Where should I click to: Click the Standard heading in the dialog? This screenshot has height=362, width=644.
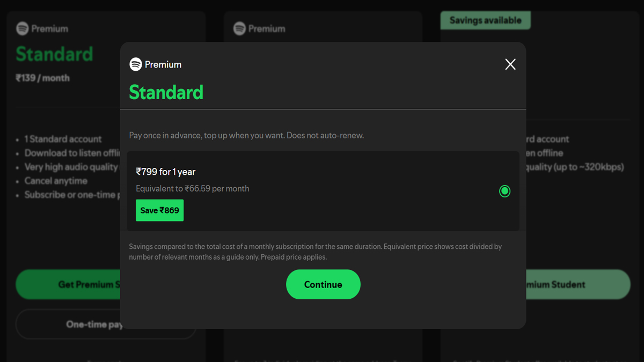[166, 92]
